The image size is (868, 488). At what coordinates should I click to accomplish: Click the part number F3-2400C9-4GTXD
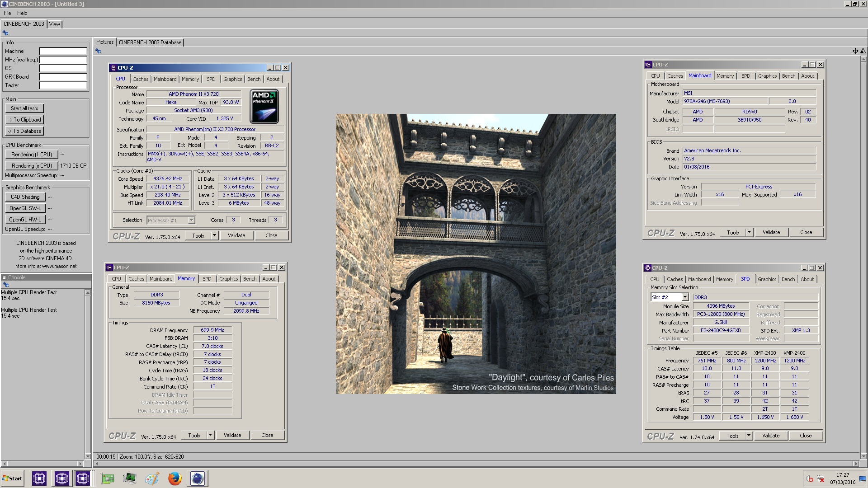coord(721,330)
